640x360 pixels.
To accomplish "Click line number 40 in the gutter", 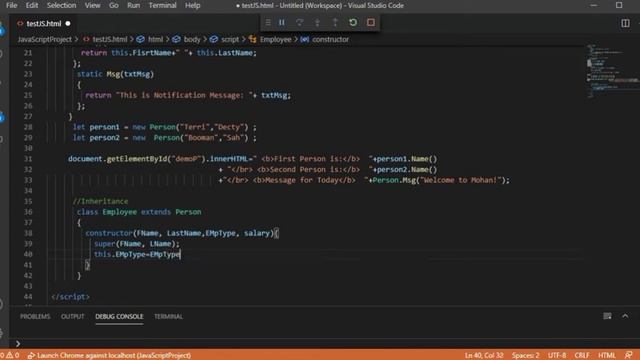I will click(28, 254).
